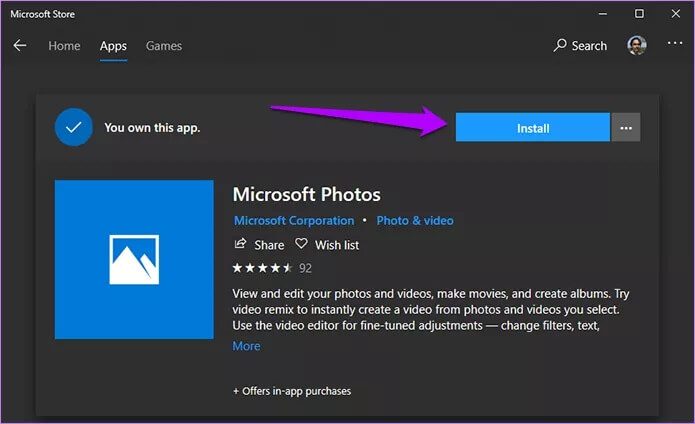Screen dimensions: 695x424
Task: Open the See more menu in header
Action: (x=675, y=43)
